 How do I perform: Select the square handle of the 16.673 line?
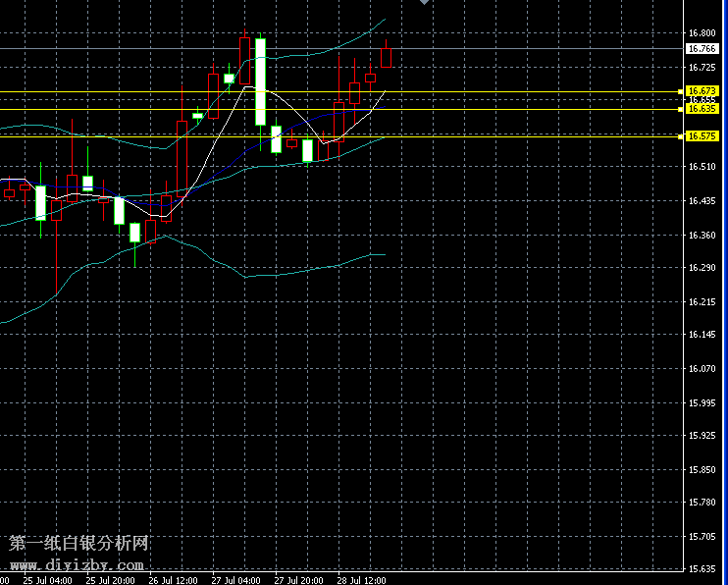[681, 91]
